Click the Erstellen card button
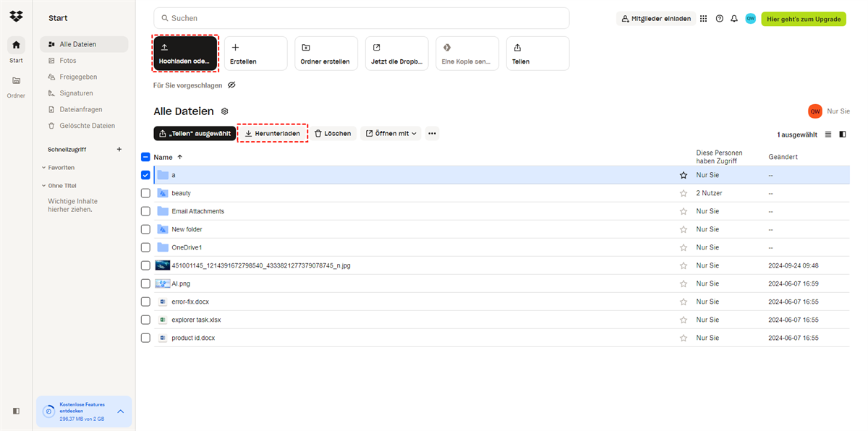868x431 pixels. (x=255, y=54)
